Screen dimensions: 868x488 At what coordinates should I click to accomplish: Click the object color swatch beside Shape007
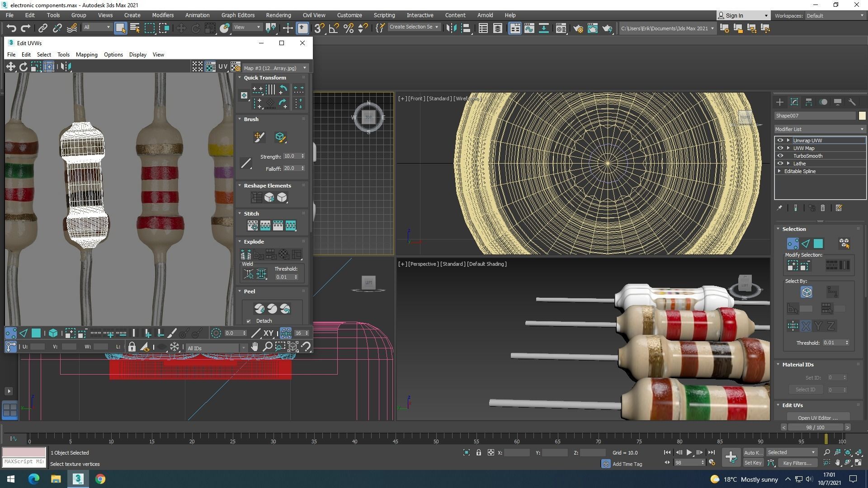(x=862, y=116)
